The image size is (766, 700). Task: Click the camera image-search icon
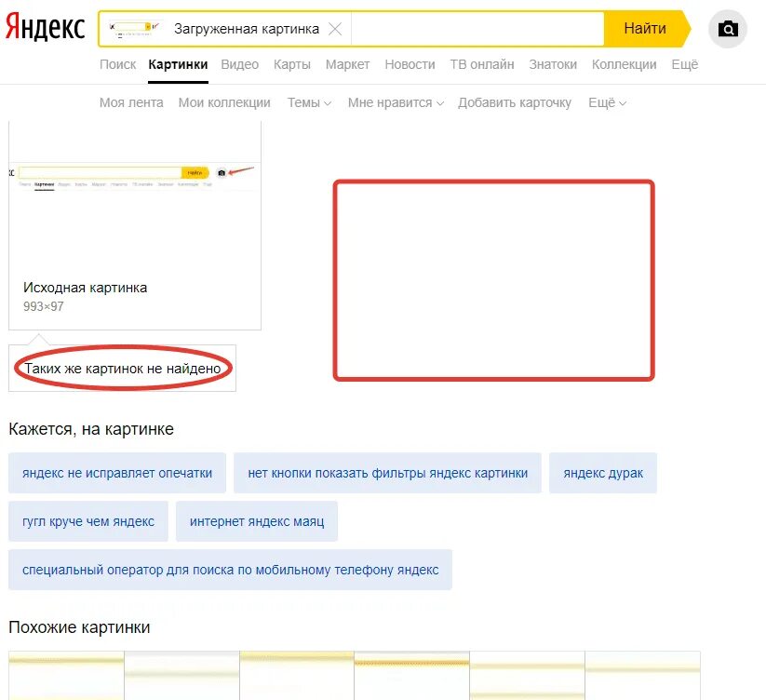(728, 29)
